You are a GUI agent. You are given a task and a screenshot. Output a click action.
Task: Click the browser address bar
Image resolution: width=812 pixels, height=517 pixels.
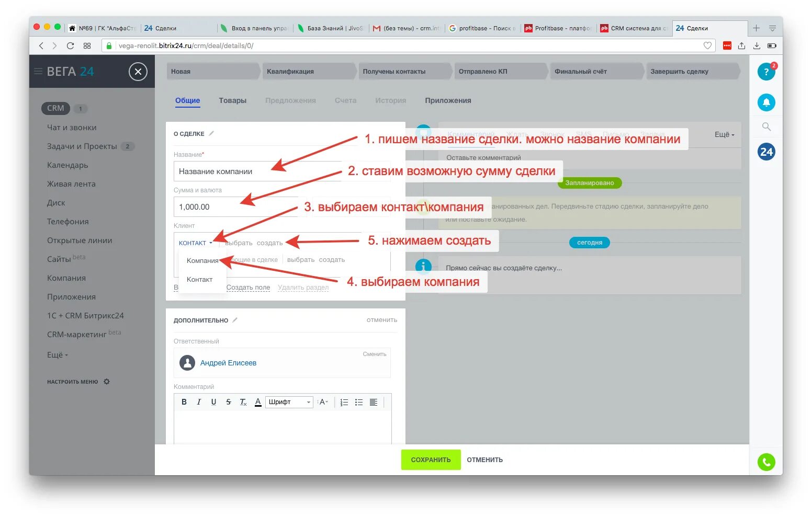[408, 45]
